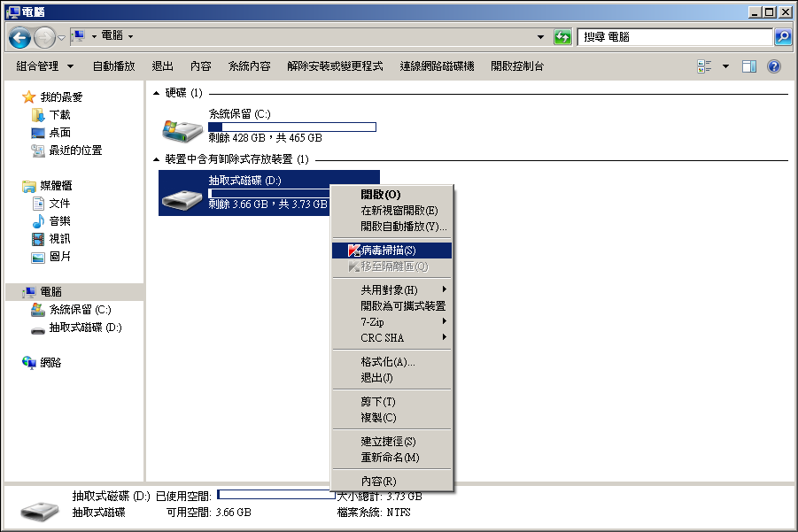The height and width of the screenshot is (532, 798).
Task: Click 開啟控制台 in toolbar
Action: [x=517, y=66]
